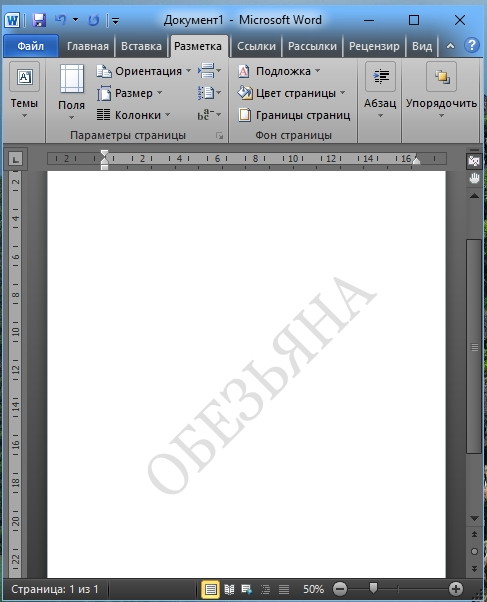Viewport: 487px width, 602px height.
Task: Switch to Print Layout view
Action: (210, 589)
